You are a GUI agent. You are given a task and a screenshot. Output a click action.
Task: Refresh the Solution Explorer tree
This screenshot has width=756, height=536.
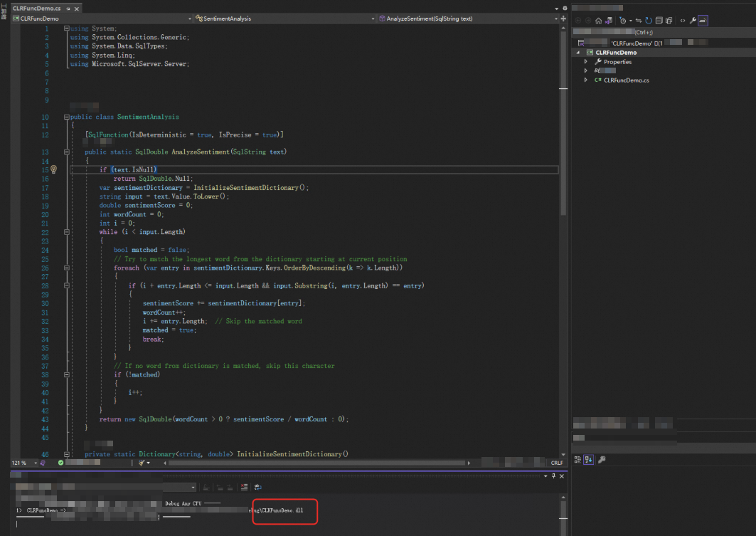click(649, 20)
